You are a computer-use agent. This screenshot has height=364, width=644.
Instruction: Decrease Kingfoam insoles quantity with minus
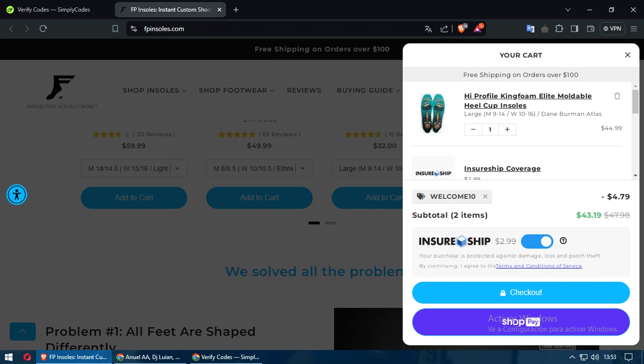[473, 129]
